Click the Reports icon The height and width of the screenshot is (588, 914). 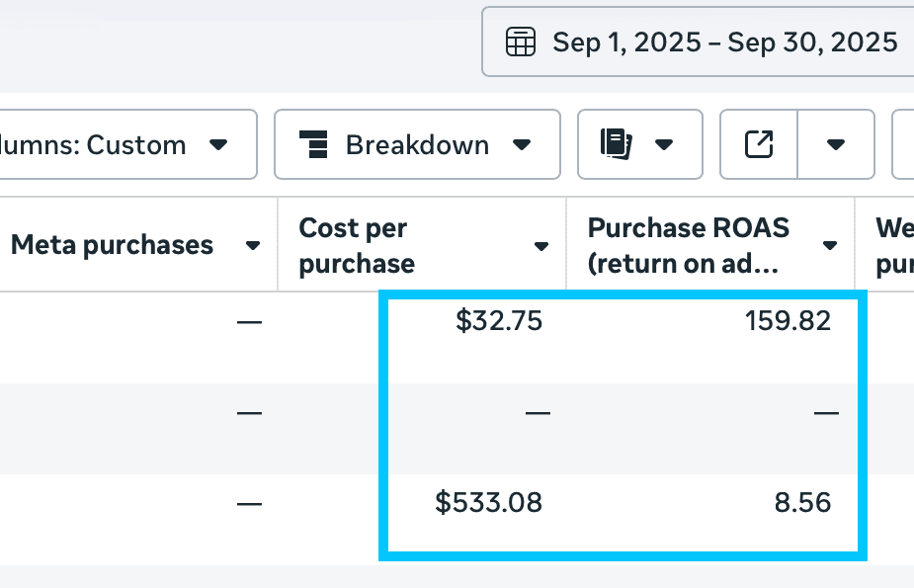pyautogui.click(x=616, y=144)
